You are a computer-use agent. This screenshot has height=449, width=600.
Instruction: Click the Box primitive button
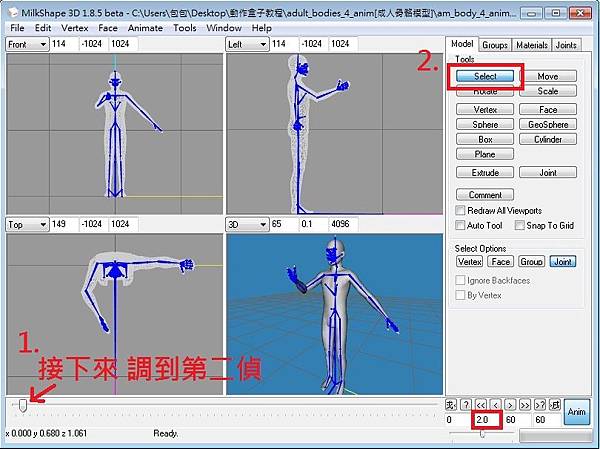click(485, 139)
